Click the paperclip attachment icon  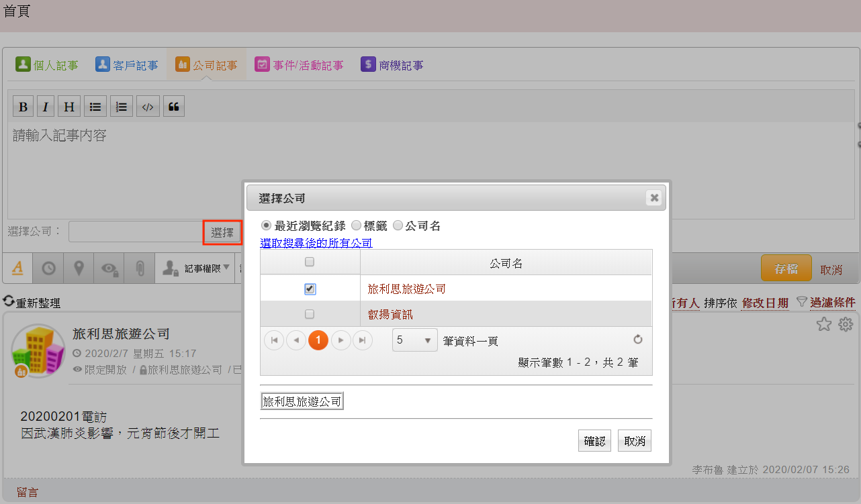[140, 268]
